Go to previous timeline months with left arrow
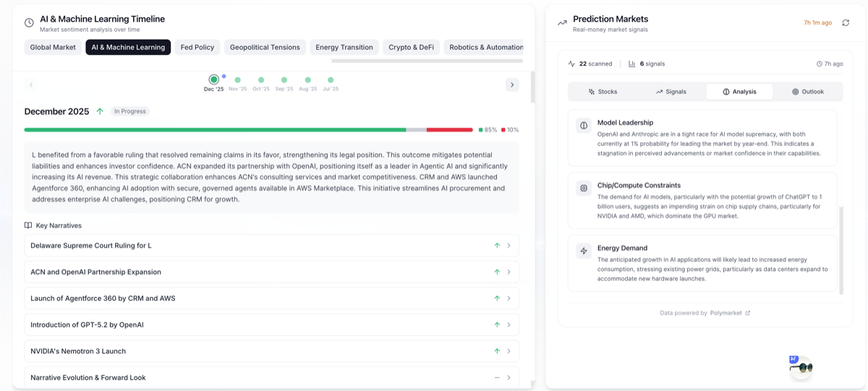The image size is (868, 391). pos(31,85)
